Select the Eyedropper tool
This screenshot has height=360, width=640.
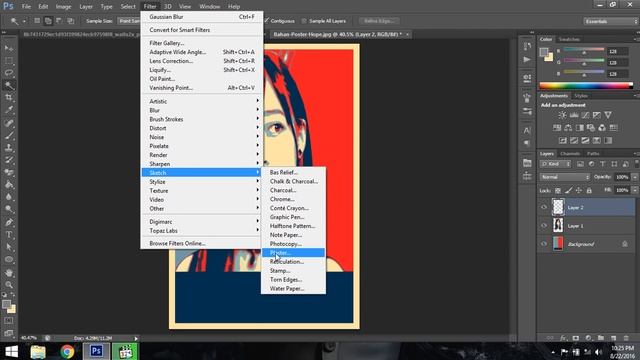click(x=9, y=110)
